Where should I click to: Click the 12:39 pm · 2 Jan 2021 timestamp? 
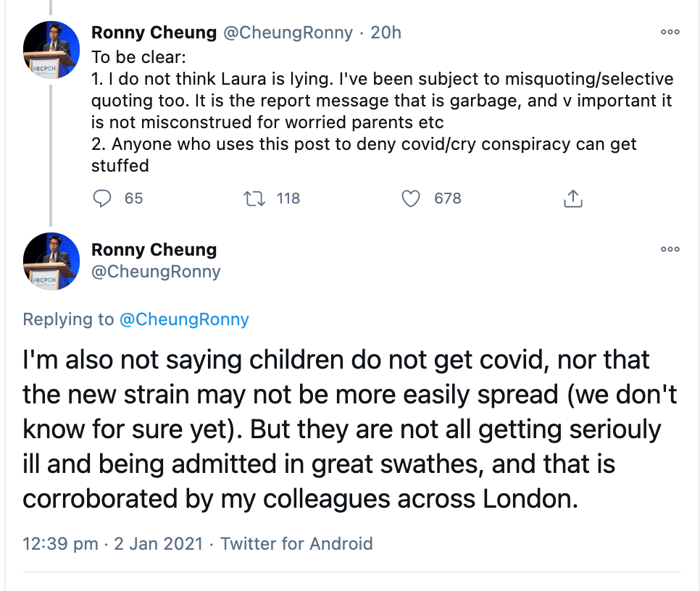[x=112, y=544]
